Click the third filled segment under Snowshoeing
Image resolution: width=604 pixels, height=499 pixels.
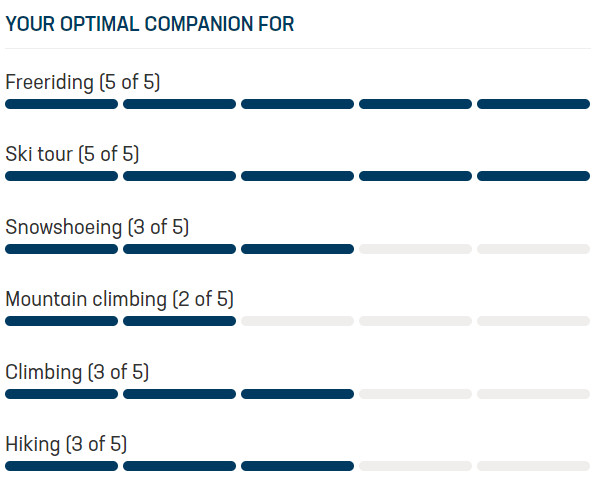tap(297, 249)
